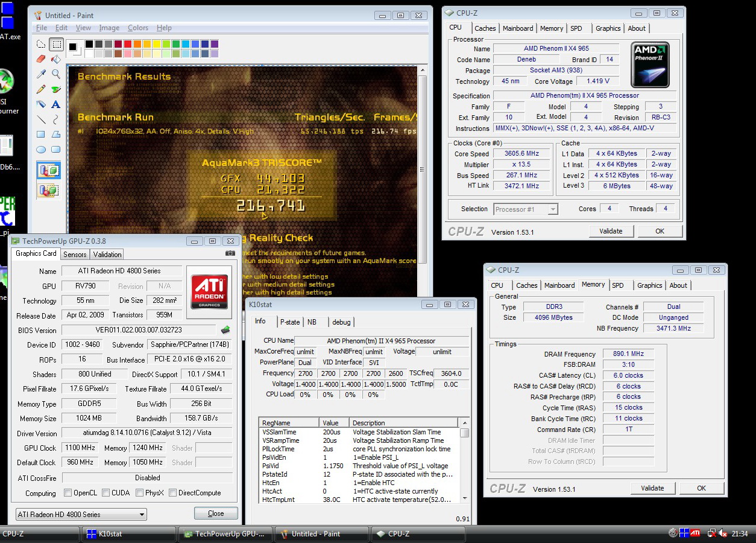
Task: Click OK in the CPU-Z Memory window
Action: pyautogui.click(x=701, y=488)
